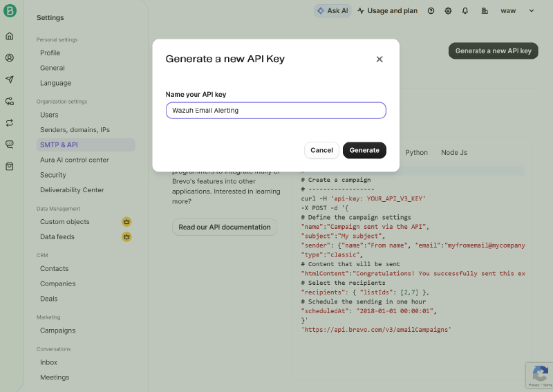553x392 pixels.
Task: Open the Home icon in left rail
Action: [x=10, y=36]
